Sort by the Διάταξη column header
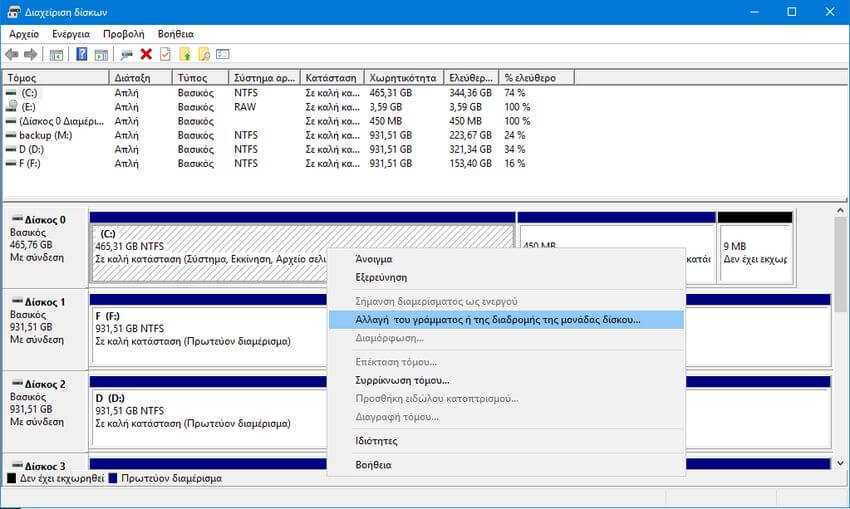850x509 pixels. (x=140, y=78)
